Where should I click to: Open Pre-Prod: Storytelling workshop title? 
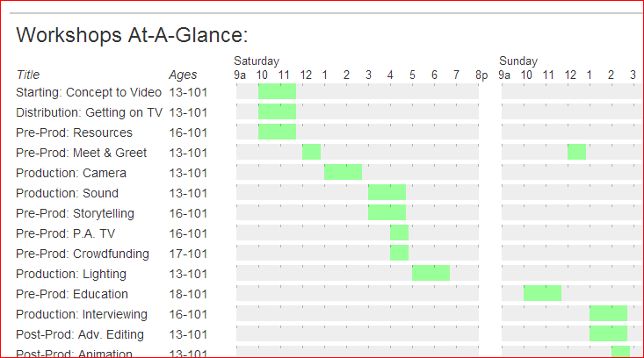76,213
